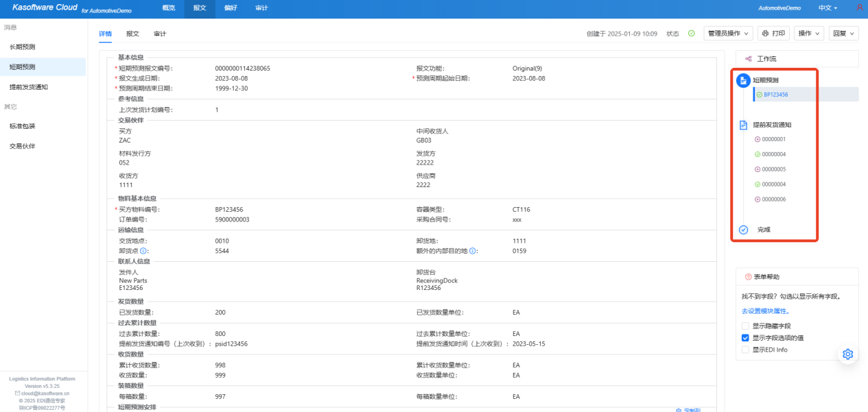
Task: Click the 发件人 value New Parts
Action: click(133, 280)
